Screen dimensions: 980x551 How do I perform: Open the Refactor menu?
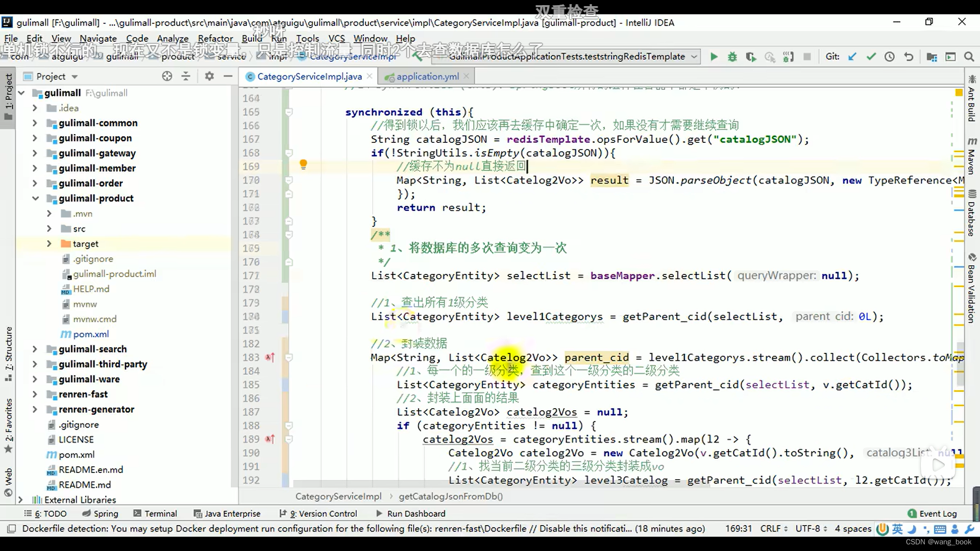click(215, 38)
